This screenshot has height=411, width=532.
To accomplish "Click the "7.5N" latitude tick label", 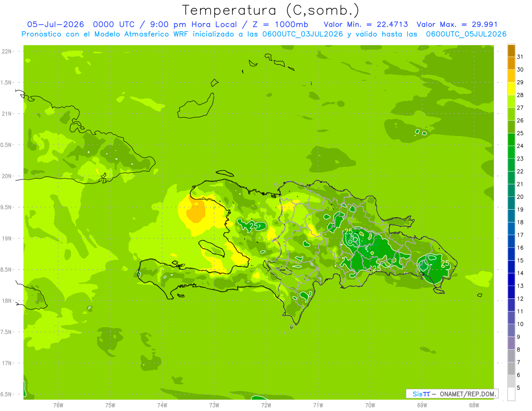I will click(6, 332).
